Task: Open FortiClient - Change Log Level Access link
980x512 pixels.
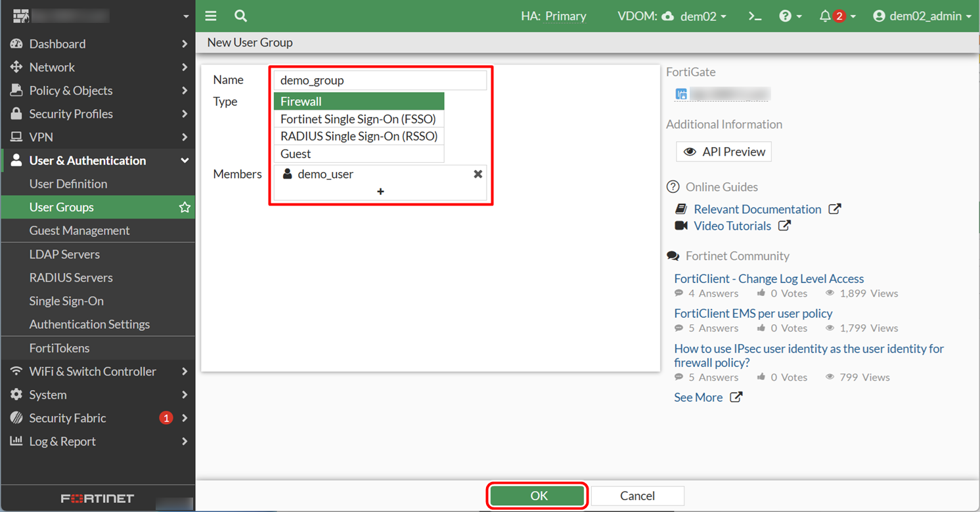Action: [769, 279]
